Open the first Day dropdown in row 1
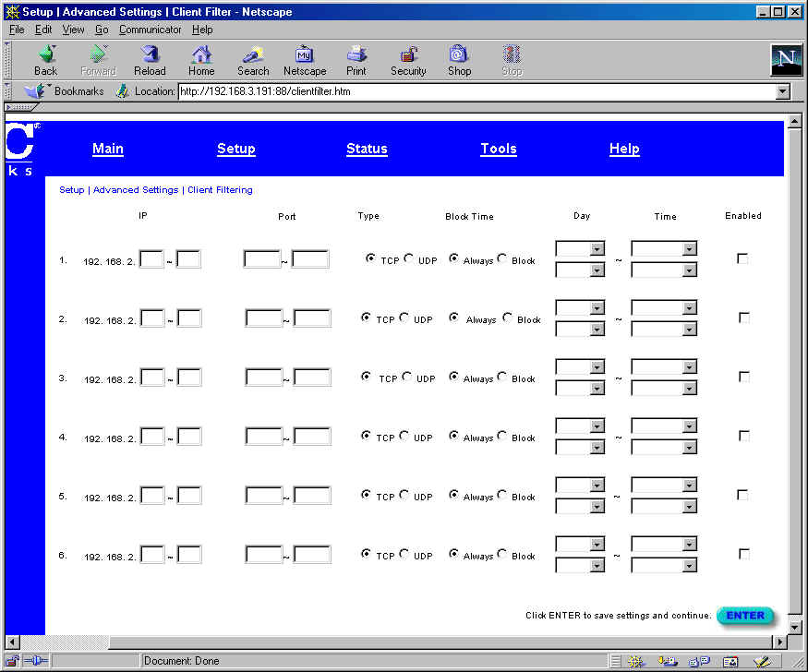 pyautogui.click(x=580, y=248)
